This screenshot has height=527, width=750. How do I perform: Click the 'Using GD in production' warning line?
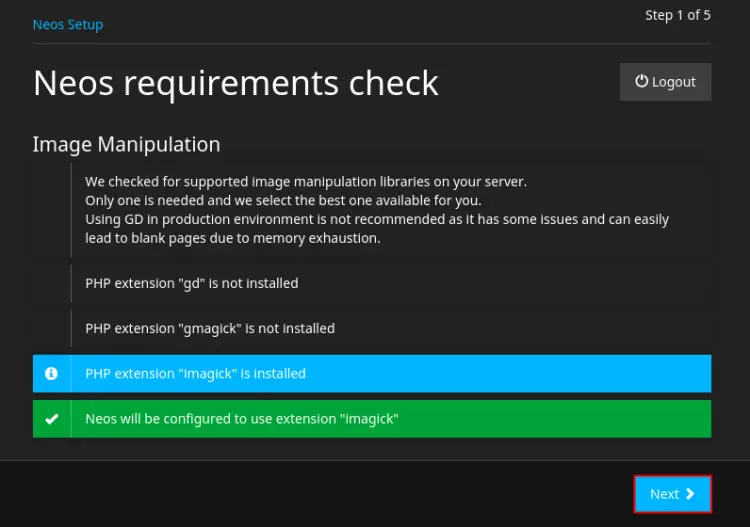377,219
